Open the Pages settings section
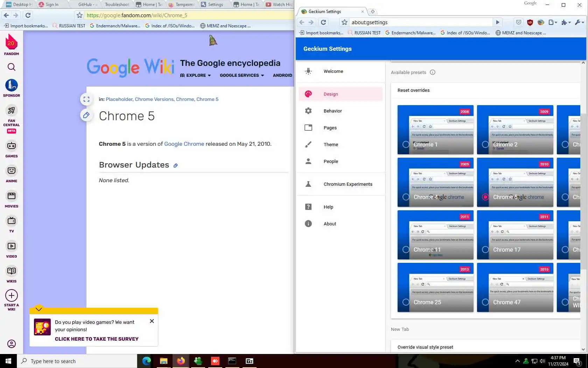This screenshot has width=588, height=368. [x=341, y=128]
